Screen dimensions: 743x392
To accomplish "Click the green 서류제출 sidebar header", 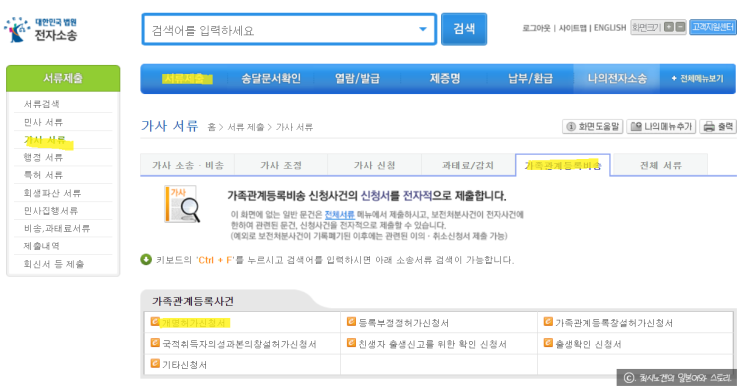I will click(x=63, y=78).
